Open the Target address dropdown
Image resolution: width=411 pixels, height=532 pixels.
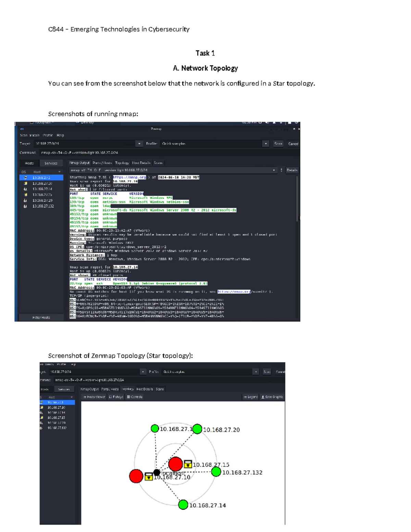pyautogui.click(x=140, y=143)
